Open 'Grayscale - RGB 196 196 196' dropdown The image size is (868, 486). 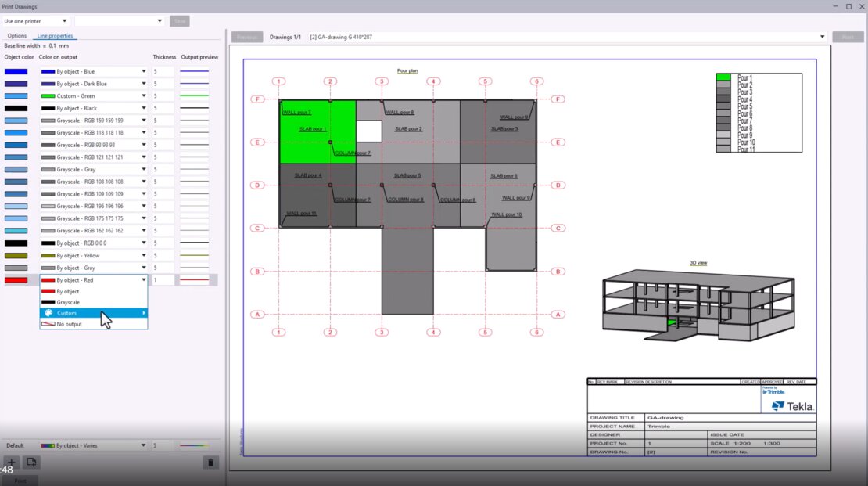tap(143, 206)
